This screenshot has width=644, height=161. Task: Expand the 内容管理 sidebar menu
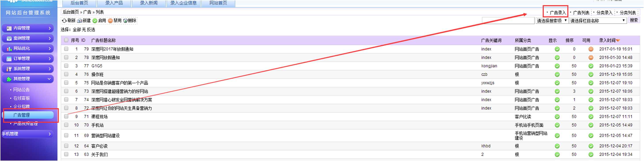coord(28,28)
